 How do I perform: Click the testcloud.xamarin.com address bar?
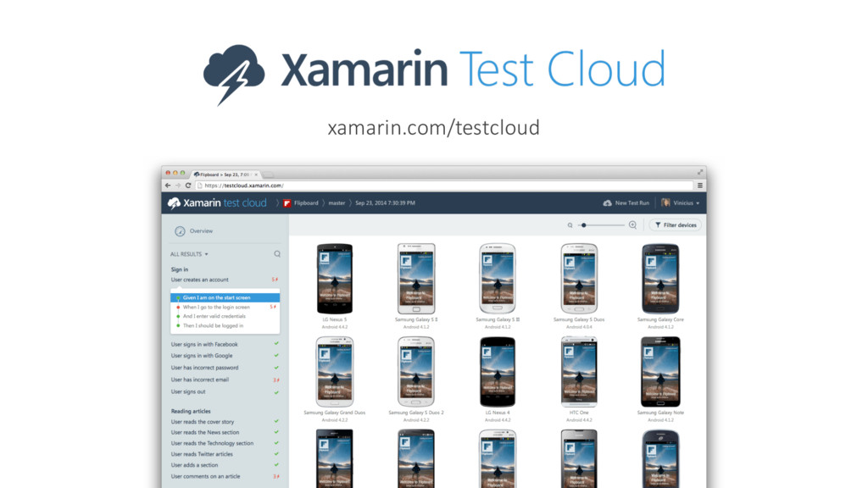click(x=444, y=186)
